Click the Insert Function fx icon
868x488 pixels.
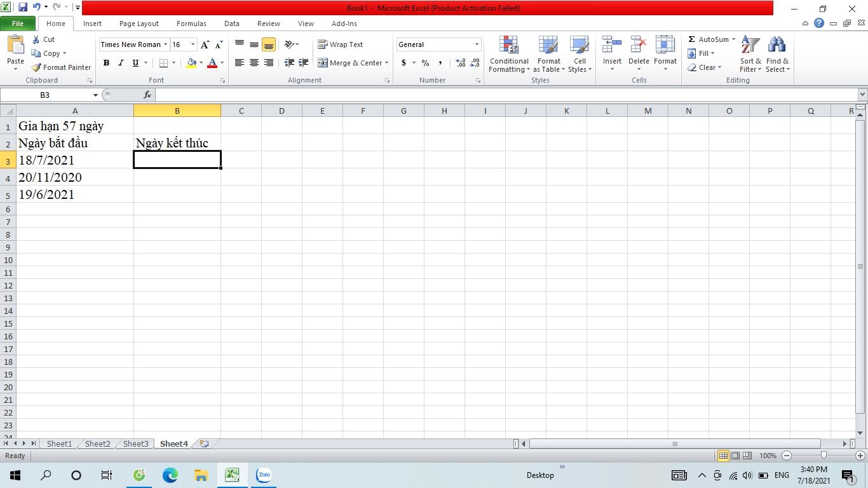147,95
